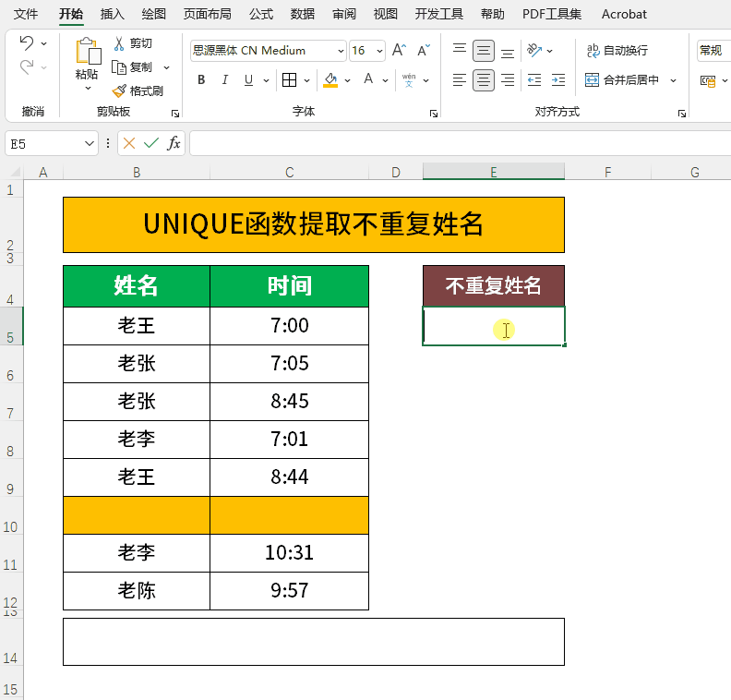Copy selection using the 复制 button
Viewport: 731px width, 700px height.
(x=132, y=67)
